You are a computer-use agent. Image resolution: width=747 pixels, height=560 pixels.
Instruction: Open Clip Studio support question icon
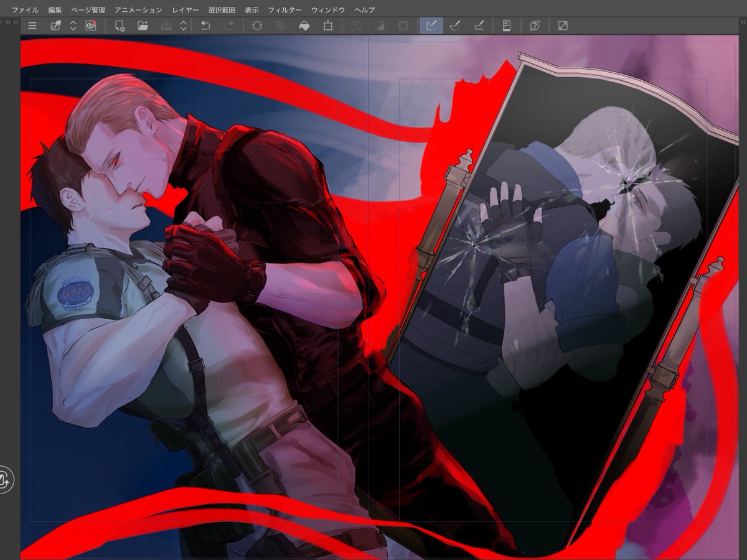(535, 26)
